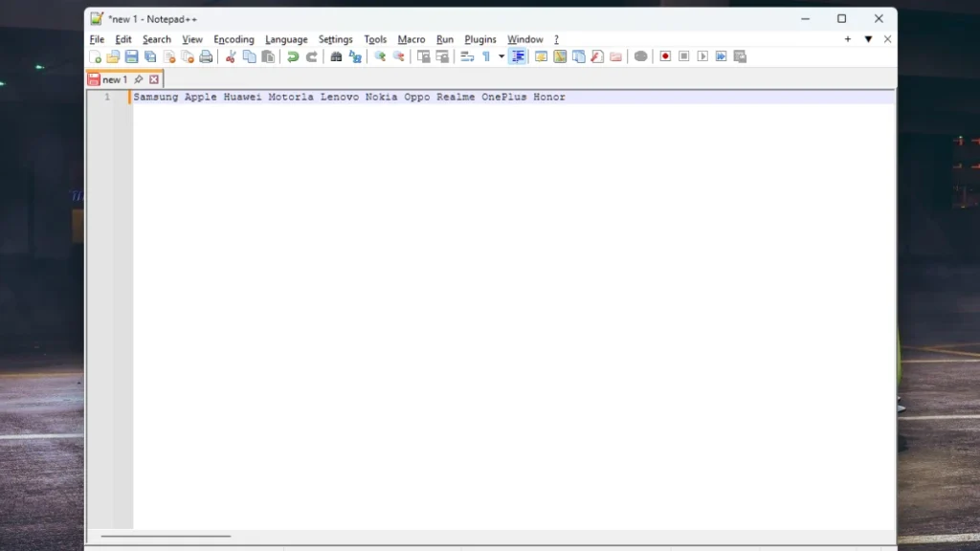Undo the last edit via green arrow
This screenshot has height=551, width=980.
coord(293,56)
